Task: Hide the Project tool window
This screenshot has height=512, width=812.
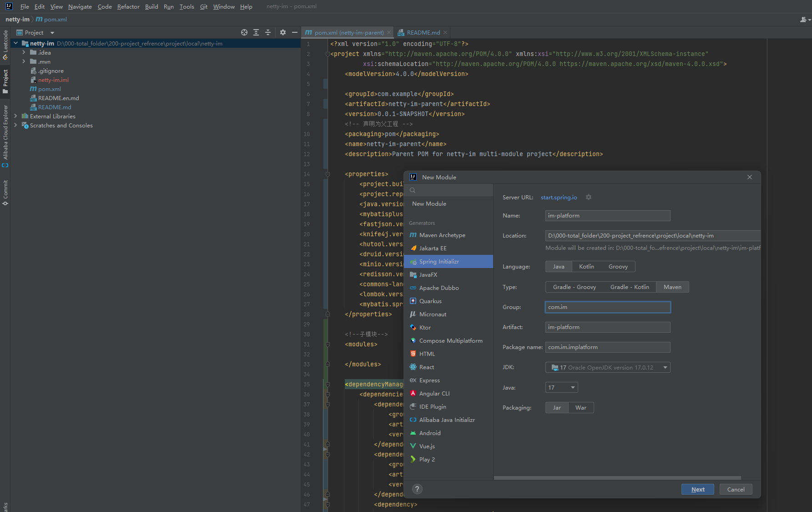Action: 295,32
